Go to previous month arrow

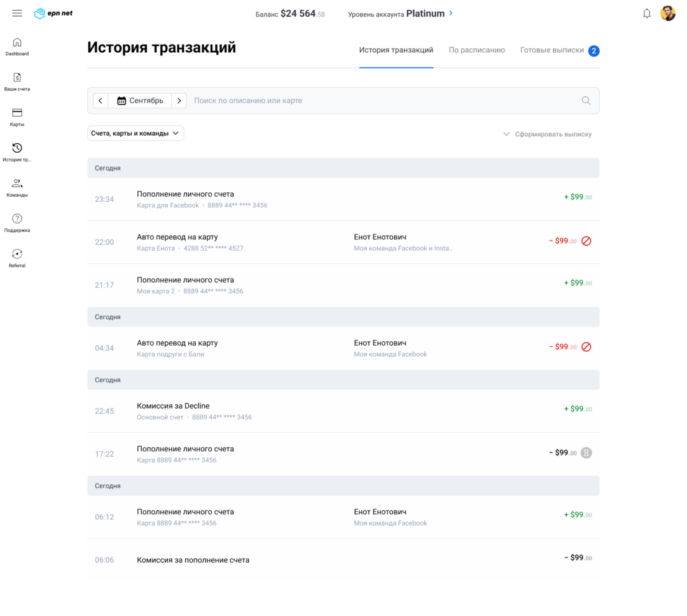[101, 101]
